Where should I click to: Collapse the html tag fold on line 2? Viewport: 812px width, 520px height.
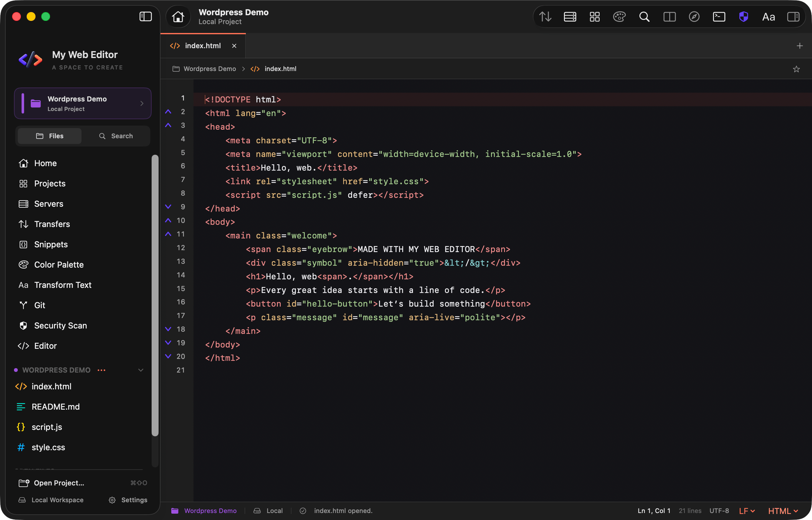[168, 112]
